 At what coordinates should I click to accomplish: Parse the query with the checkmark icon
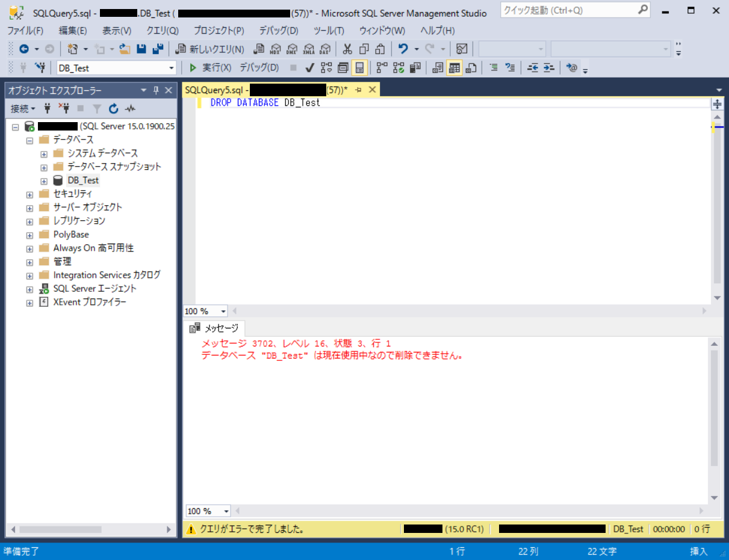[310, 68]
